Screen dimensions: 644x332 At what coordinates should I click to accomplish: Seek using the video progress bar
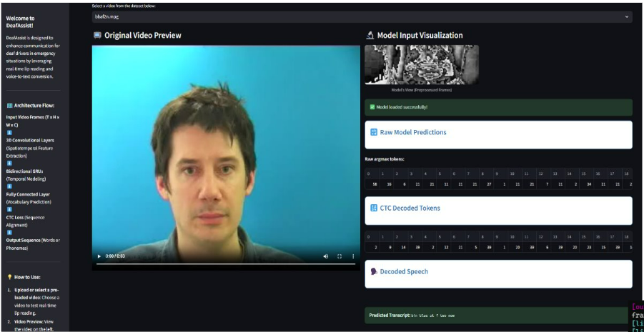click(226, 264)
